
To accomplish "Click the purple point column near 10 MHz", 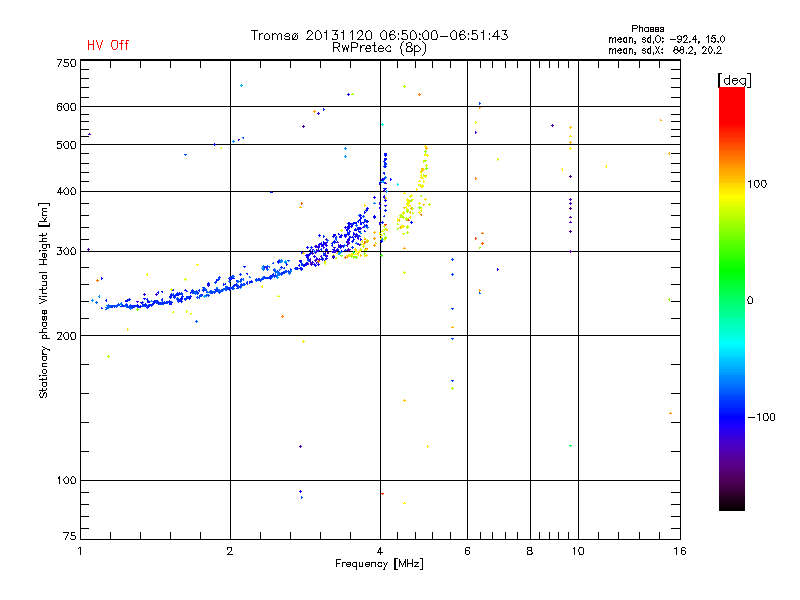I will point(570,214).
